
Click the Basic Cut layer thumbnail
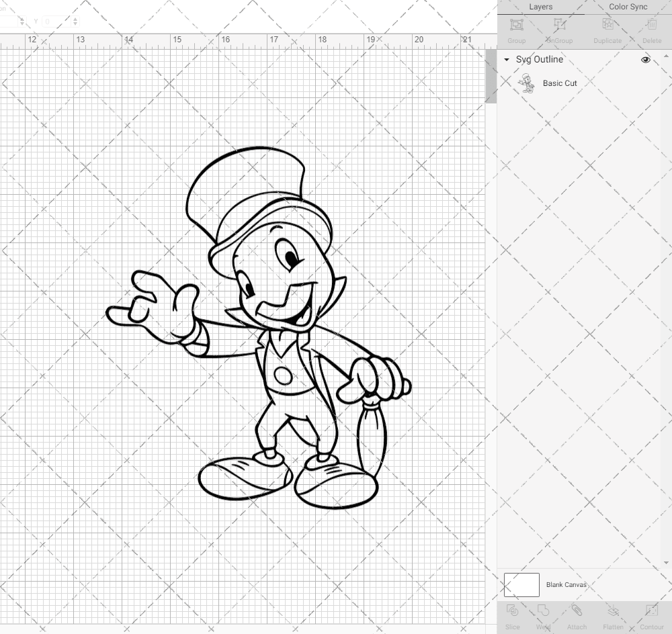pos(528,83)
